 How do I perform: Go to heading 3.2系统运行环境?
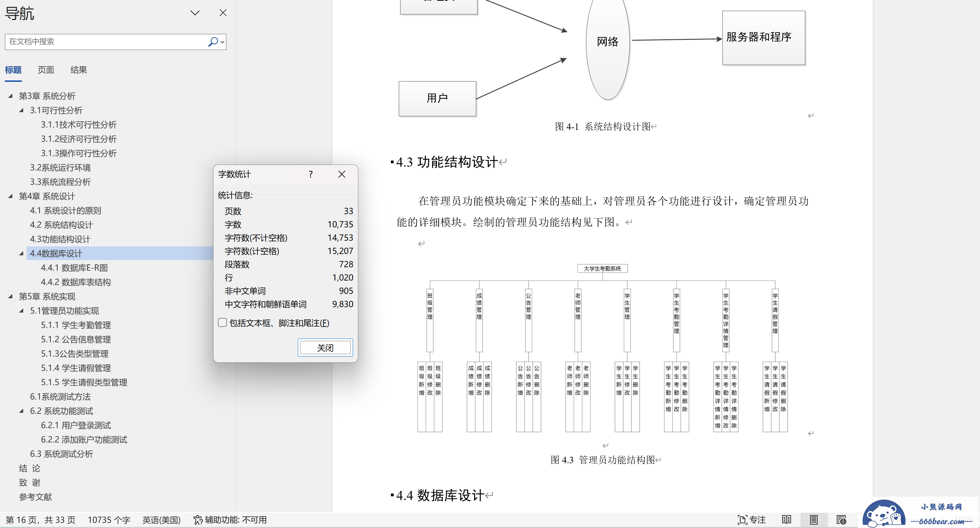(60, 168)
